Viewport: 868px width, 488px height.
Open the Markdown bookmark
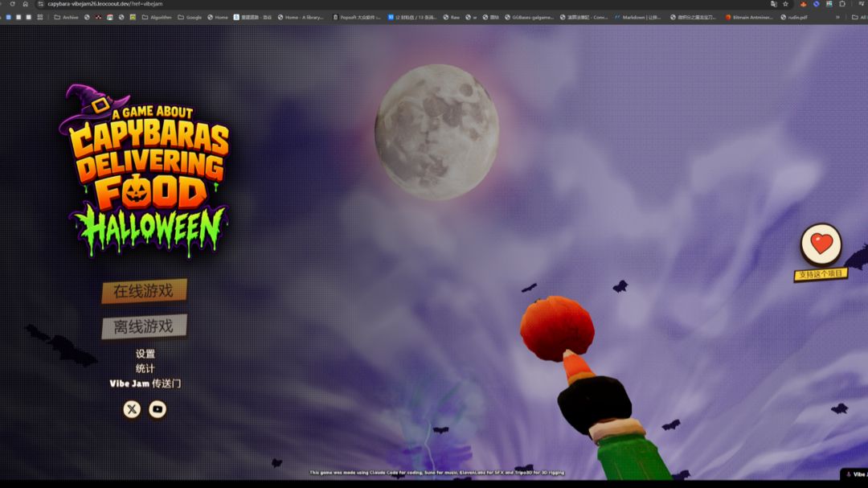(637, 17)
